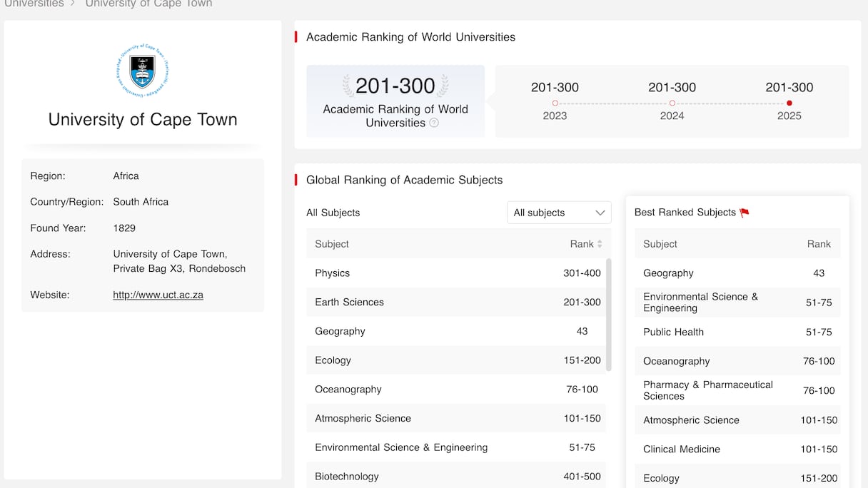Go to Universities in the breadcrumb
Image resolution: width=868 pixels, height=488 pixels.
coord(34,4)
